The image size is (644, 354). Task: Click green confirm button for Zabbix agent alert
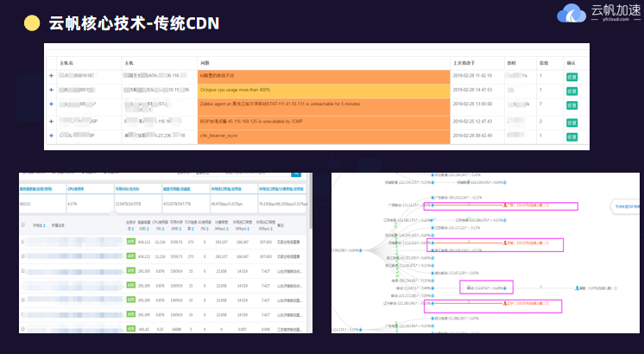pyautogui.click(x=571, y=104)
